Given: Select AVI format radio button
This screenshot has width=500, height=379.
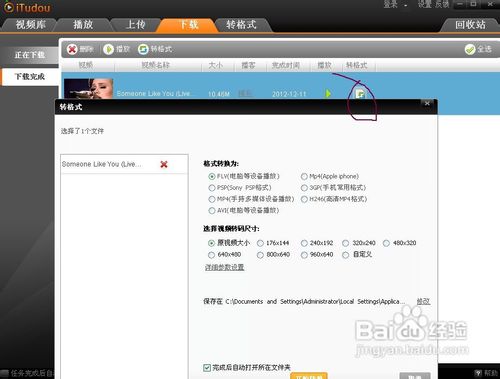Looking at the screenshot, I should pos(211,211).
